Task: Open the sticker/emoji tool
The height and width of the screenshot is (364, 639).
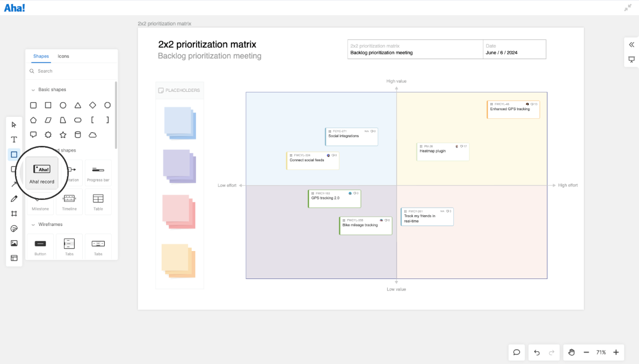Action: [x=14, y=228]
